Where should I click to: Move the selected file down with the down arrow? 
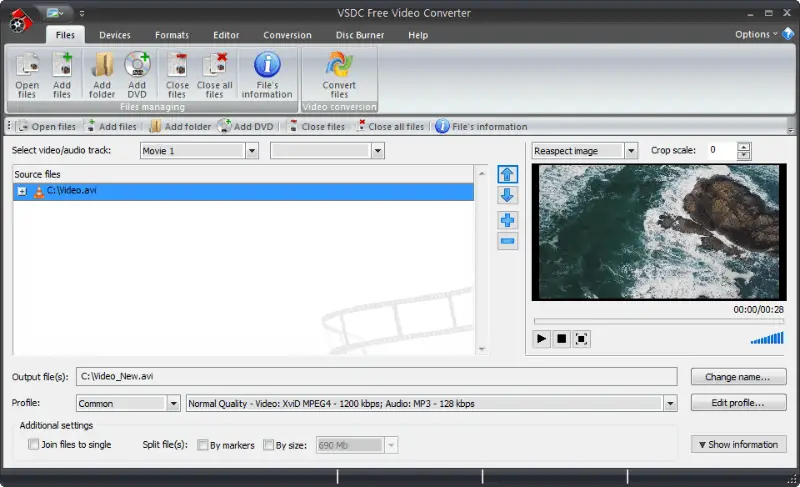click(507, 195)
